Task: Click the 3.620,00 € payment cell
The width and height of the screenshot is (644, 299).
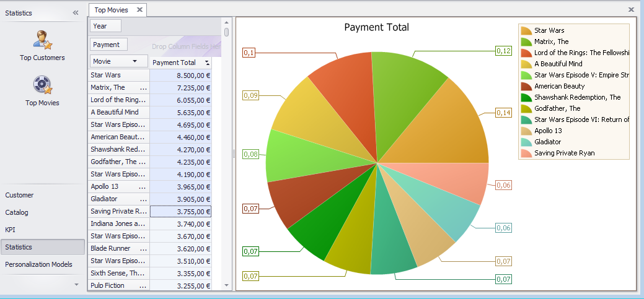Action: 181,249
